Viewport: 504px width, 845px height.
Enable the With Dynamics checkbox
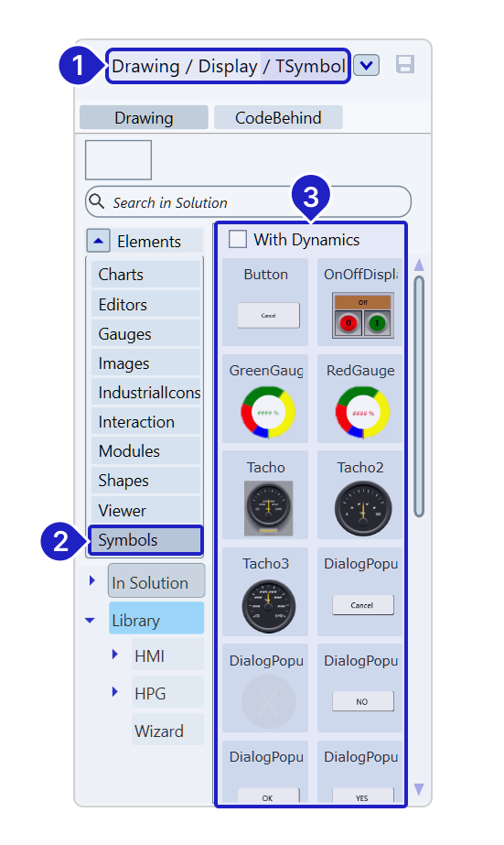pos(238,239)
